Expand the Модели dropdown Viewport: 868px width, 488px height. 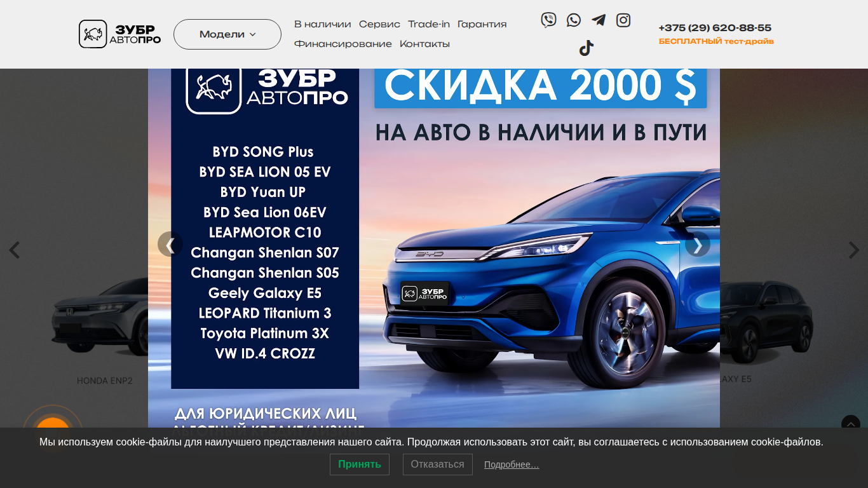(227, 34)
